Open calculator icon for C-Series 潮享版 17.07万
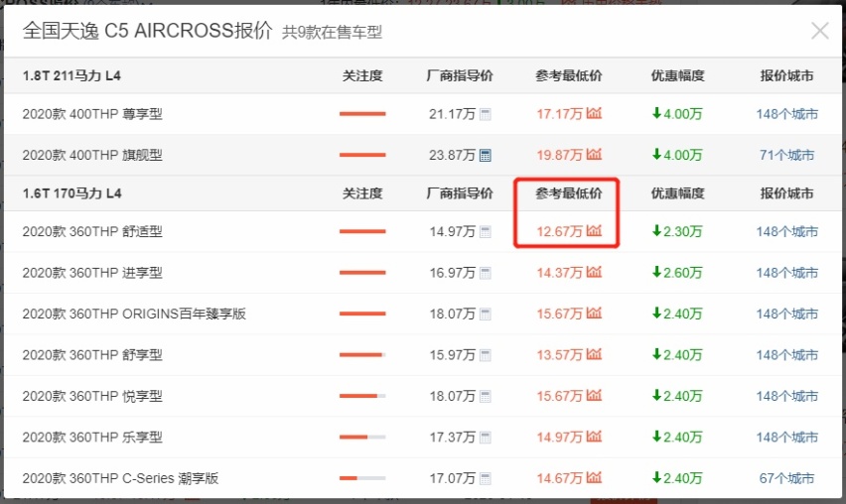846x504 pixels. pyautogui.click(x=485, y=478)
